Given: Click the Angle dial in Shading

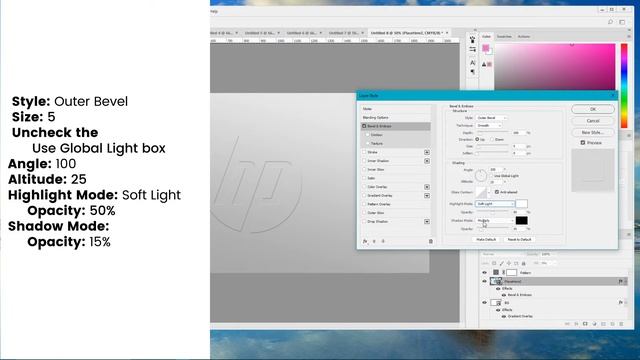Looking at the screenshot, I should click(x=481, y=176).
